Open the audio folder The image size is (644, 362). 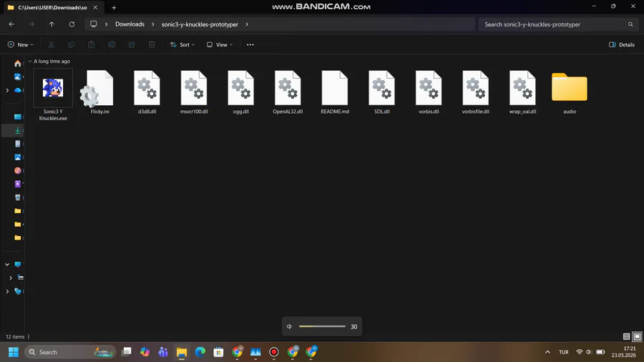point(570,92)
